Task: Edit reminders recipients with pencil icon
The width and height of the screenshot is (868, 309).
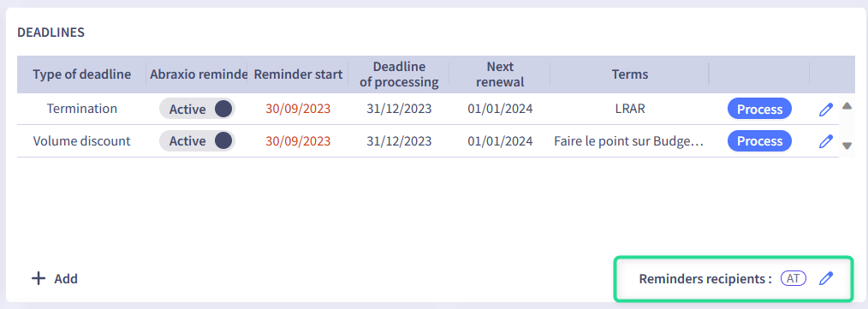Action: (825, 278)
